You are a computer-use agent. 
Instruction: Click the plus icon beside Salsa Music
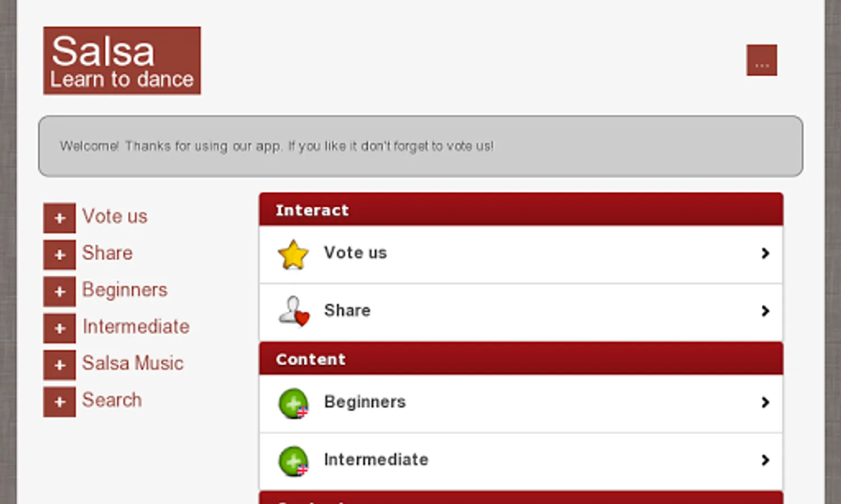pyautogui.click(x=59, y=365)
